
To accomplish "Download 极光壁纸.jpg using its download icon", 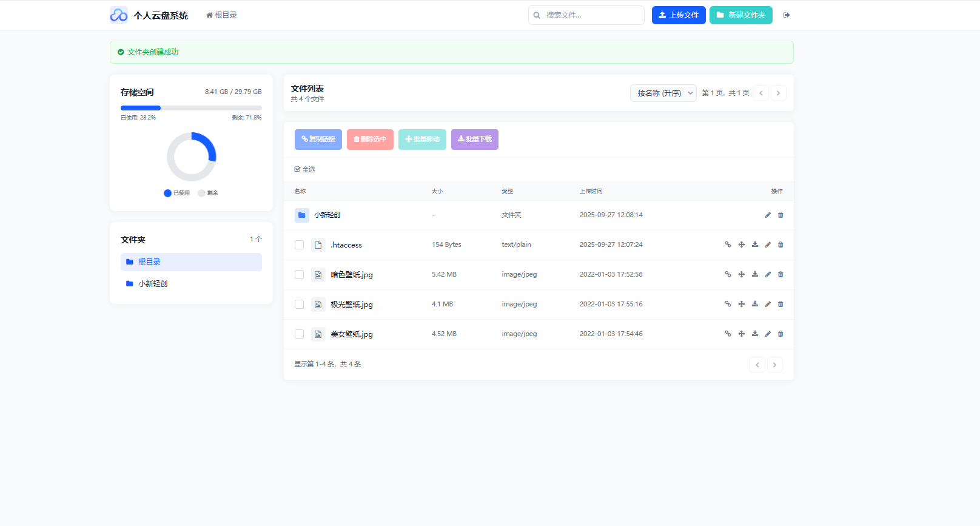I will (754, 304).
